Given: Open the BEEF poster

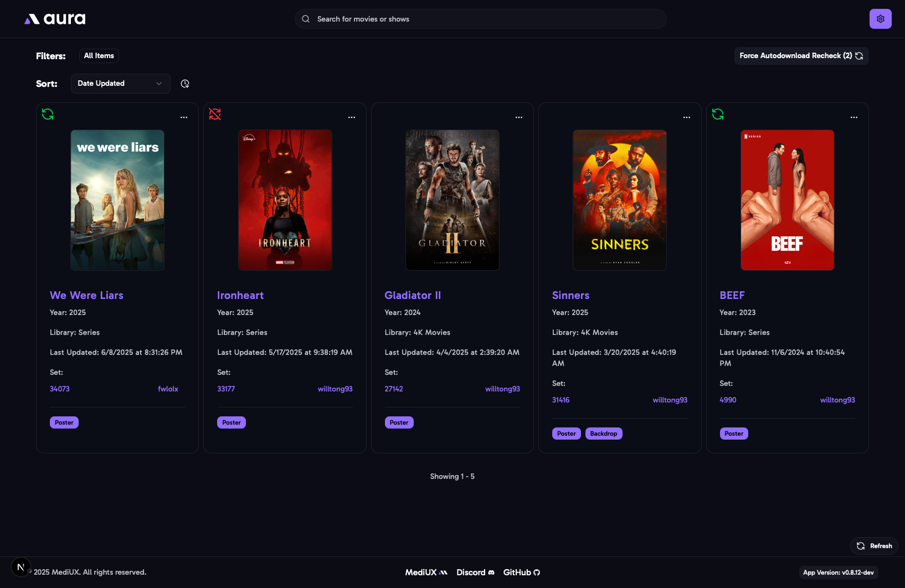Looking at the screenshot, I should 788,200.
